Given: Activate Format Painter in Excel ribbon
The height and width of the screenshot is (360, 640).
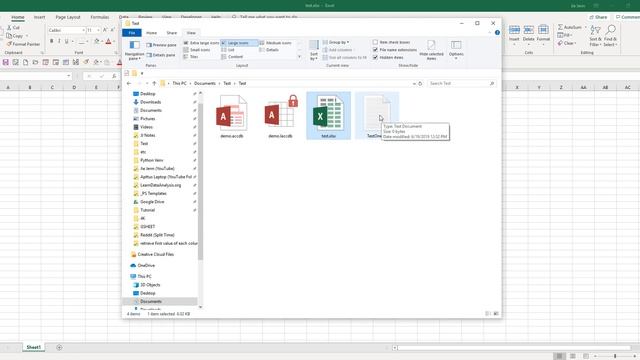Looking at the screenshot, I should click(23, 44).
